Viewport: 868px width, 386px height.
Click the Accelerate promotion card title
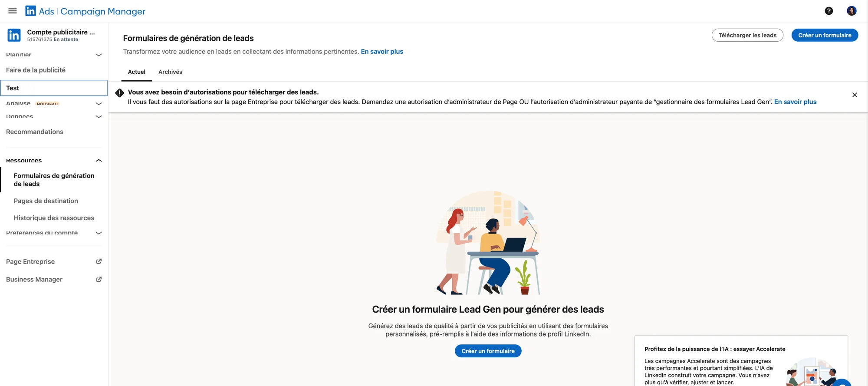pyautogui.click(x=715, y=349)
